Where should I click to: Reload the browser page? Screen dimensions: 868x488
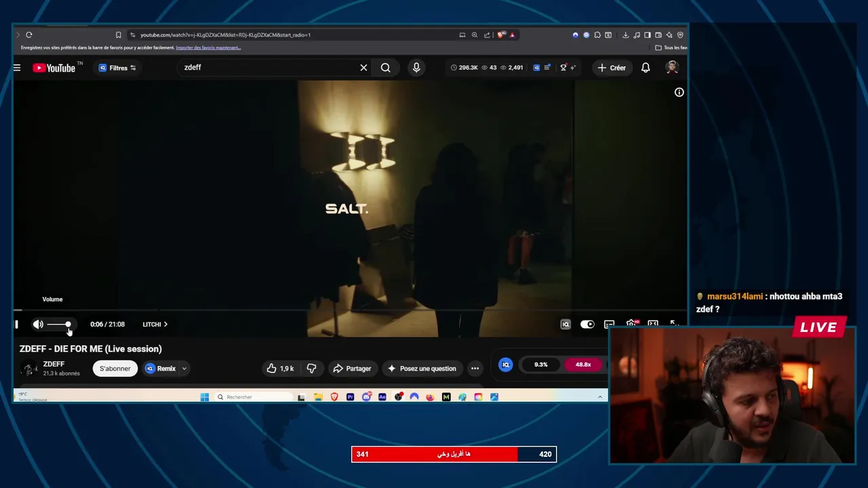[x=29, y=35]
